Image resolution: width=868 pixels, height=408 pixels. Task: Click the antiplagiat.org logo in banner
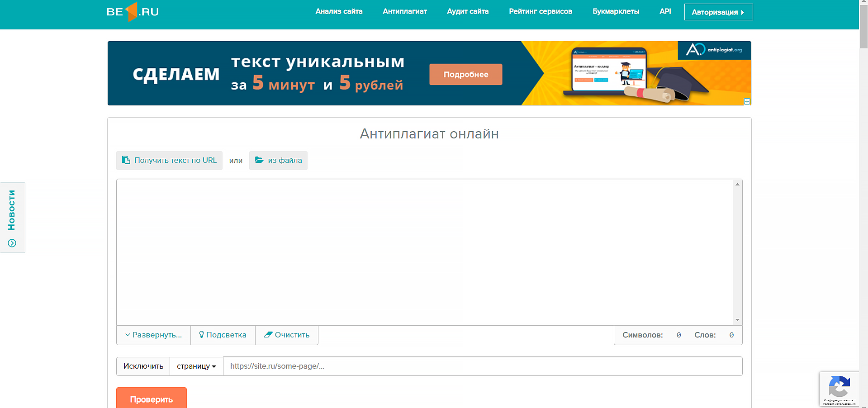coord(714,50)
